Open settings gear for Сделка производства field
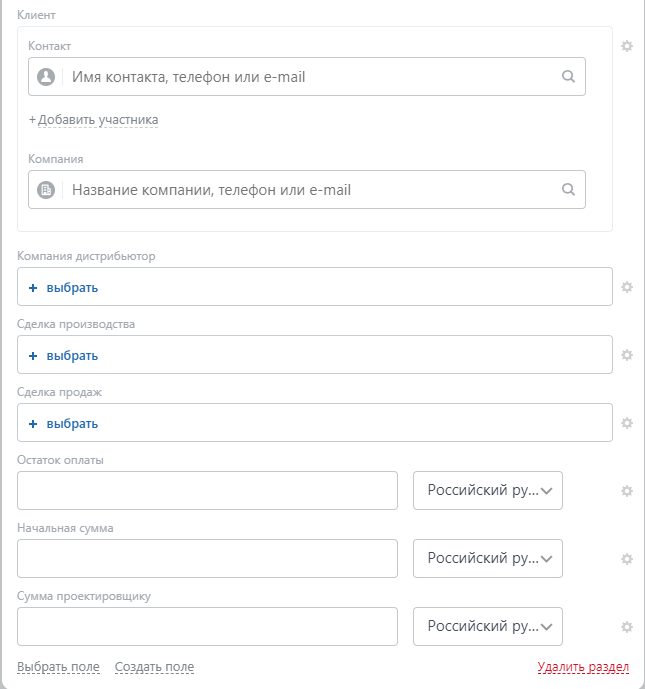 click(x=627, y=355)
